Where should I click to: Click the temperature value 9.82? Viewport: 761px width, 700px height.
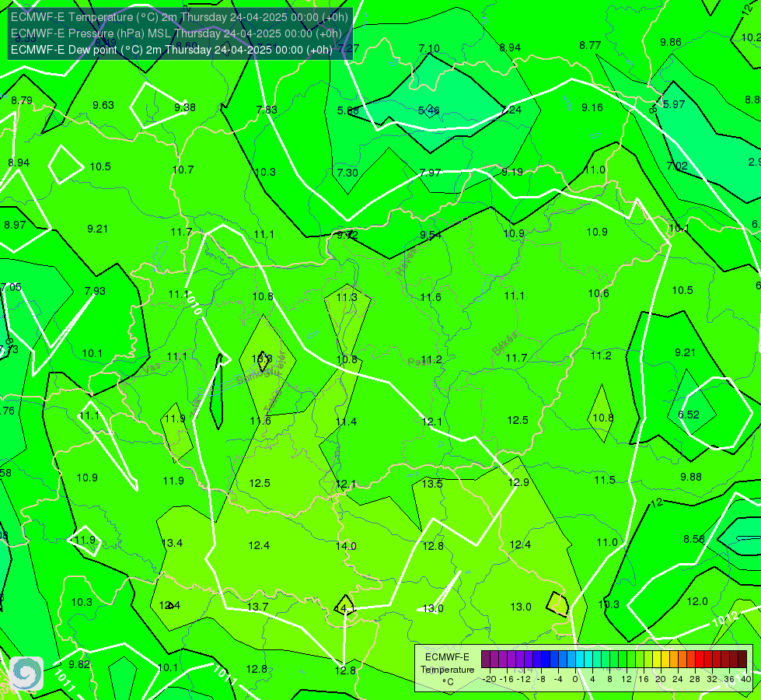pyautogui.click(x=79, y=664)
